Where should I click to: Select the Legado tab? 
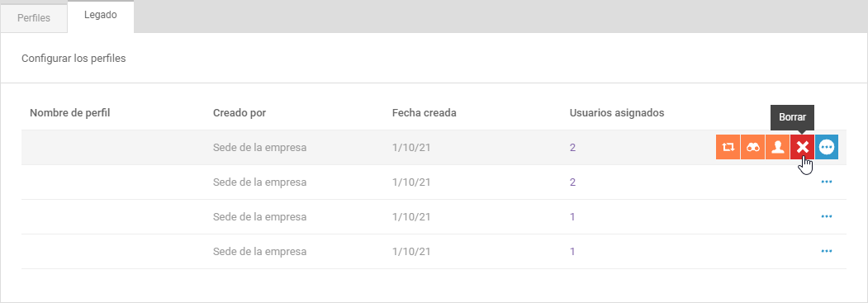(x=100, y=16)
